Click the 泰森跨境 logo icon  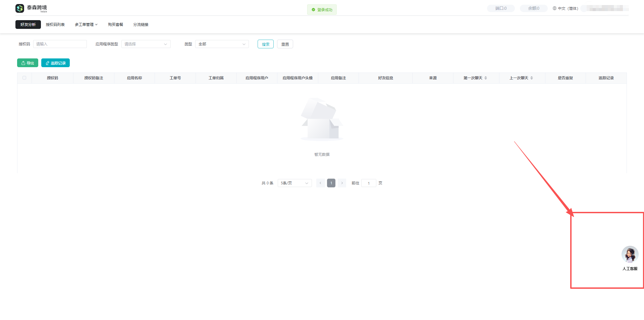(20, 8)
